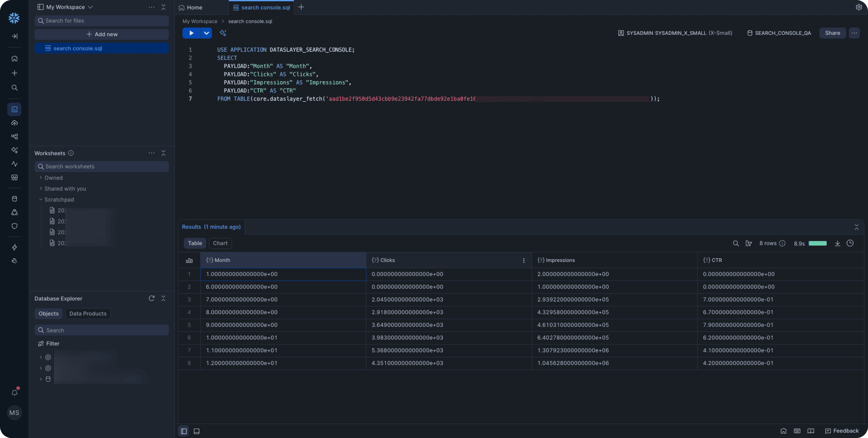Click the Search worksheets field
868x438 pixels.
coord(101,166)
